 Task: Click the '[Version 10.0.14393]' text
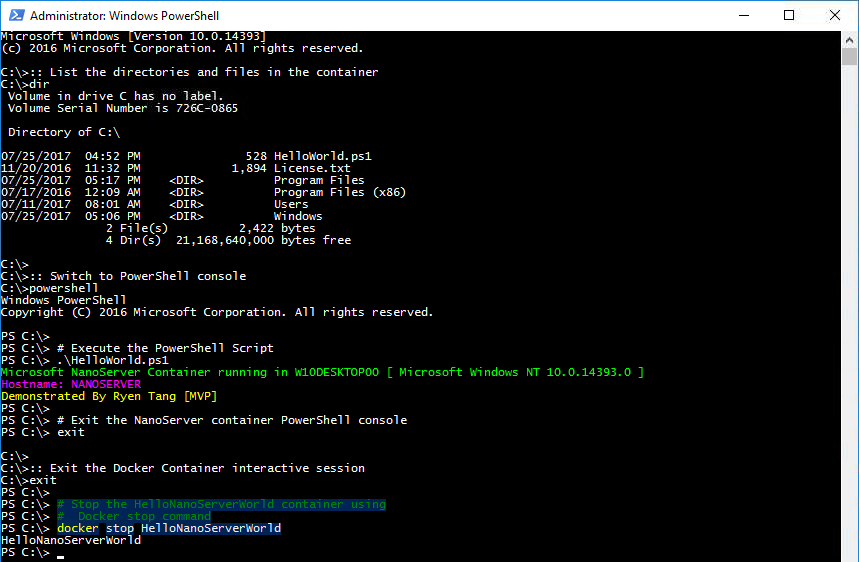[197, 36]
